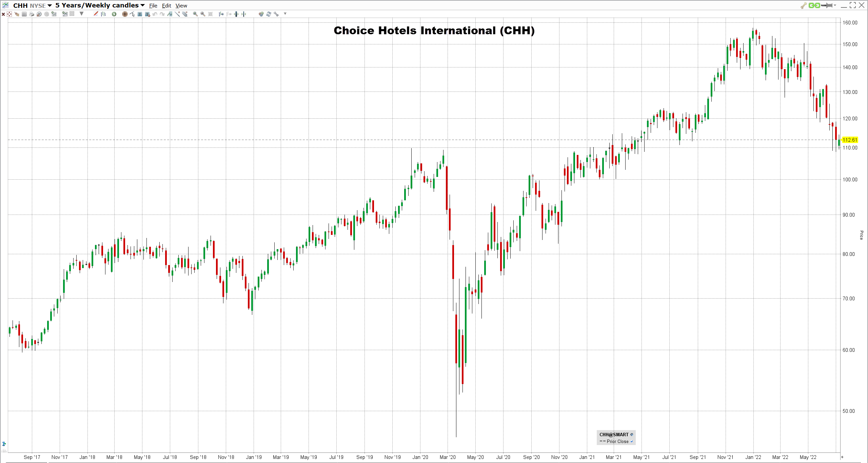The image size is (868, 463).
Task: Click the redo arrow icon
Action: 162,14
